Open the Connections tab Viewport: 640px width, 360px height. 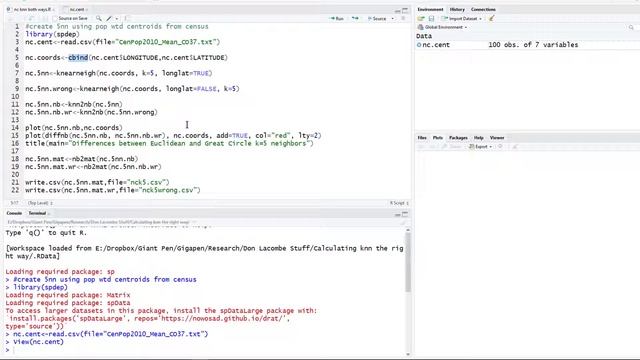point(483,9)
